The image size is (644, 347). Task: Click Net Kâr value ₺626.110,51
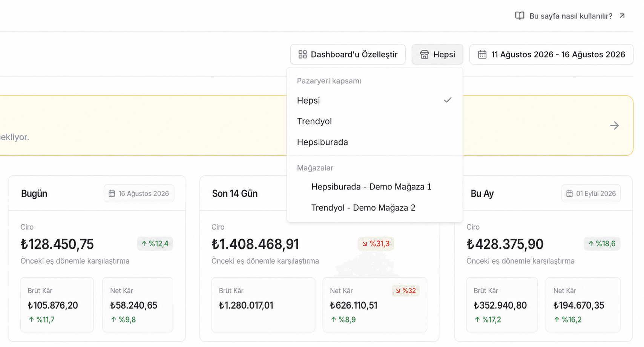[x=354, y=305]
